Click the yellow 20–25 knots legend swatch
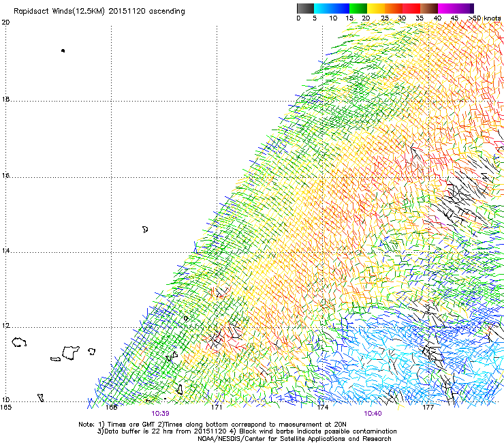The width and height of the screenshot is (504, 443). [376, 8]
